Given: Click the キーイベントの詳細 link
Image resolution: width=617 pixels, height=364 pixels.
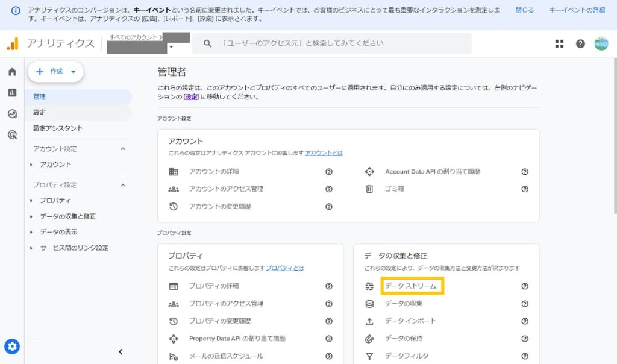Looking at the screenshot, I should pyautogui.click(x=577, y=10).
